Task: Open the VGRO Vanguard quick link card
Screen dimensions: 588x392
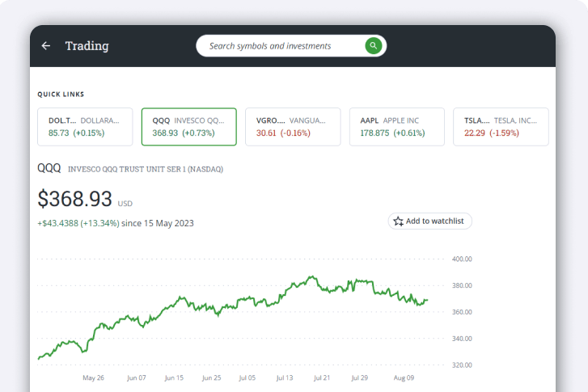Action: tap(292, 127)
